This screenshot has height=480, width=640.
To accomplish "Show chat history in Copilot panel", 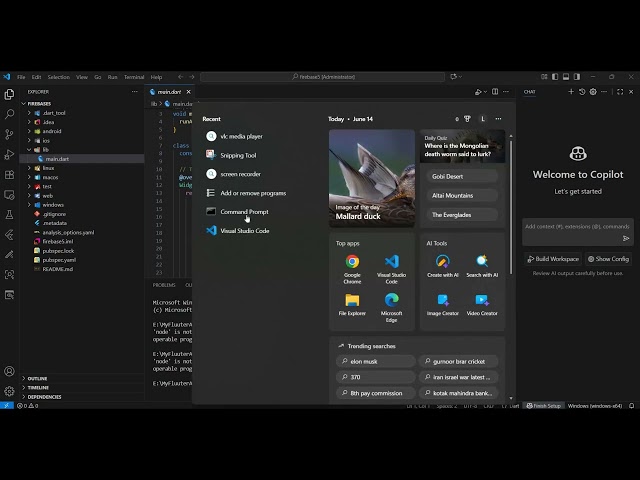I will (582, 92).
